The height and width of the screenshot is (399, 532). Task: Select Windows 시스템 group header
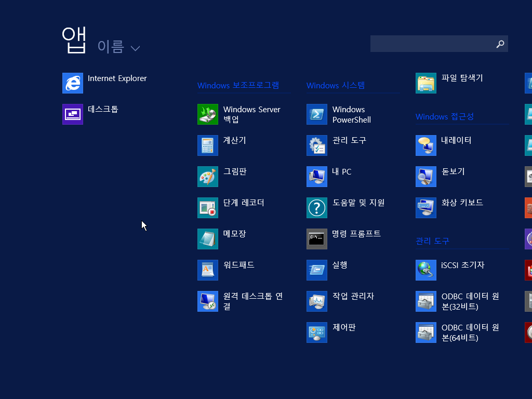tap(336, 85)
